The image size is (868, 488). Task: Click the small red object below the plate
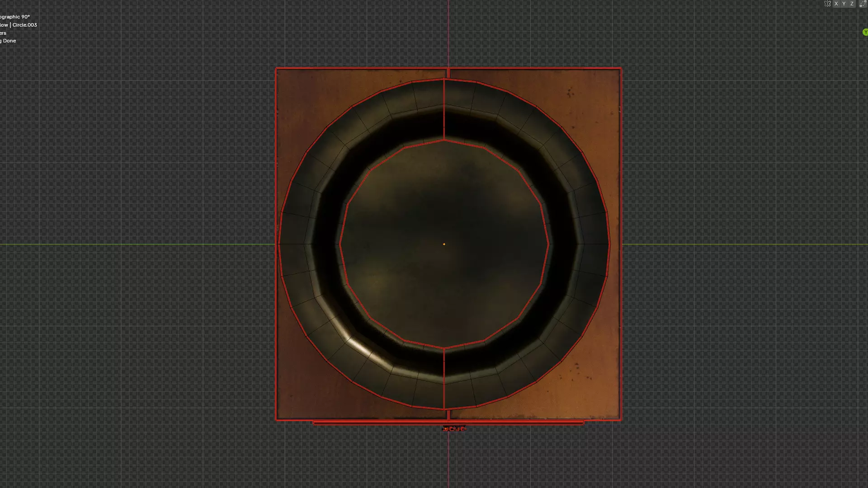pyautogui.click(x=454, y=428)
